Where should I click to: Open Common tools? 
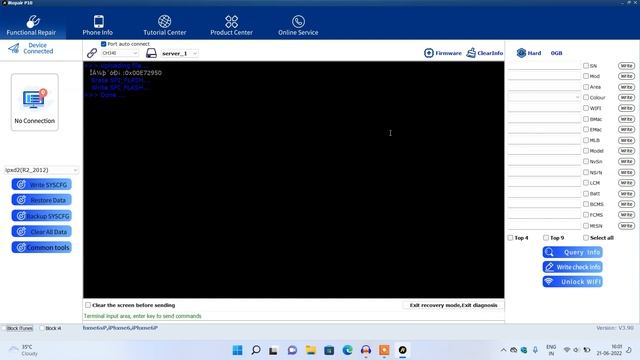(42, 247)
